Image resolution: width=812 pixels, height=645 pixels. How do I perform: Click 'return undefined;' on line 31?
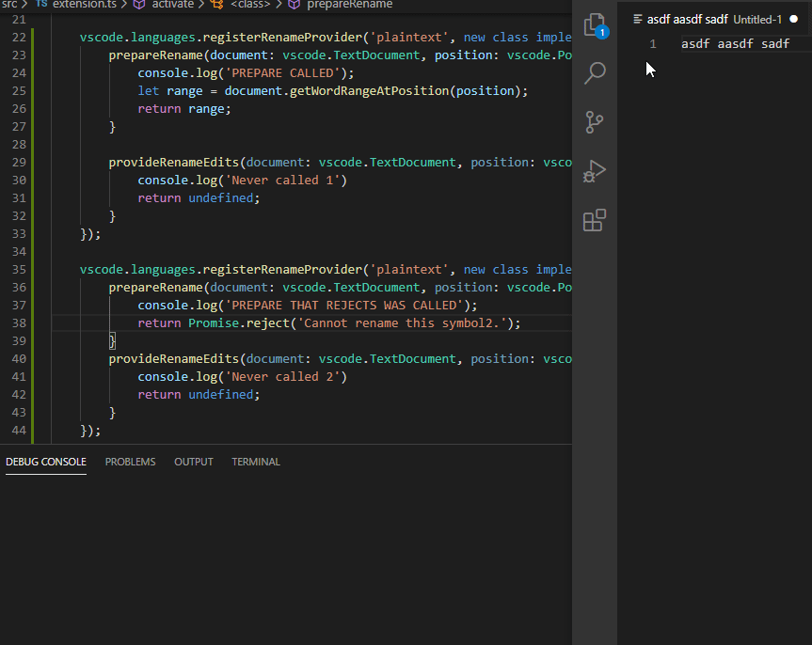199,198
